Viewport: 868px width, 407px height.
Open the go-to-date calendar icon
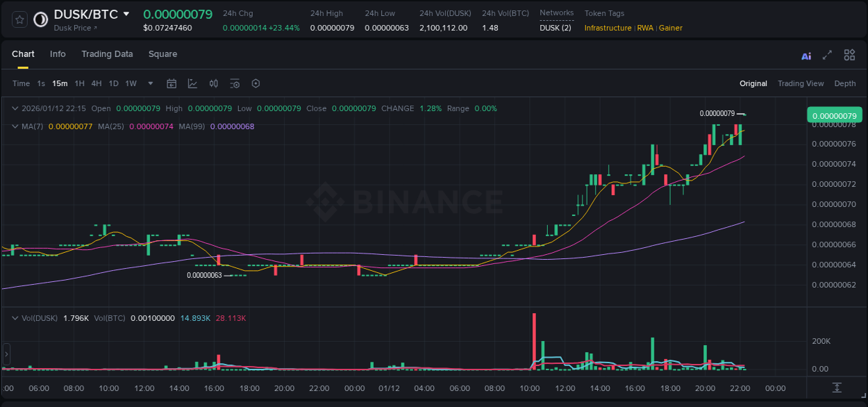(x=172, y=83)
